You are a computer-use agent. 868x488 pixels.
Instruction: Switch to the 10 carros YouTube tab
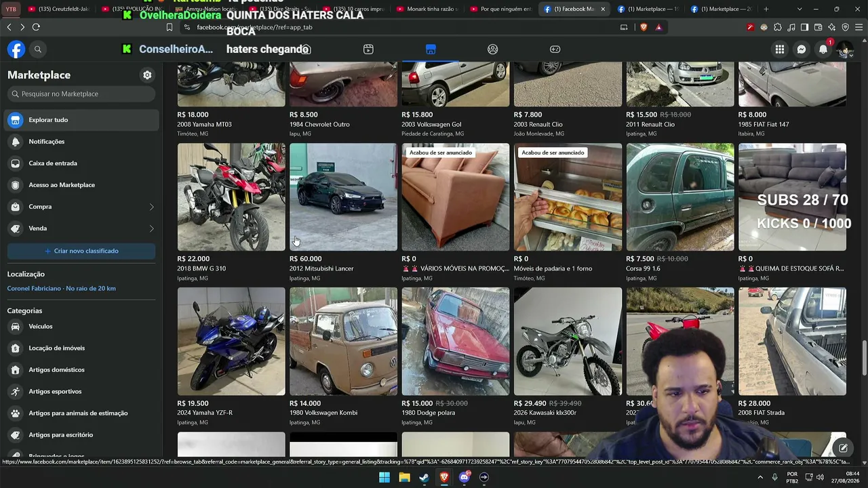355,9
